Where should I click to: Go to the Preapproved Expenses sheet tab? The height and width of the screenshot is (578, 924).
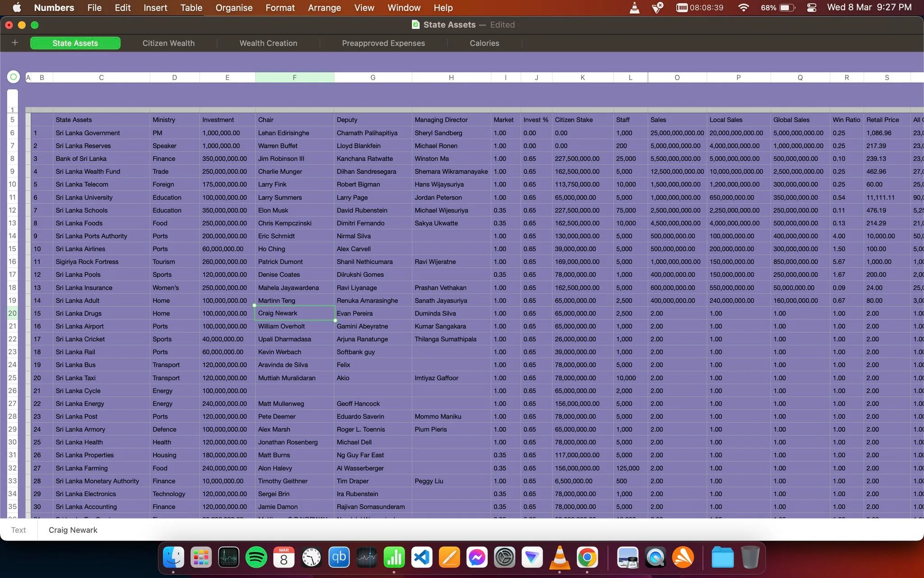[x=383, y=43]
